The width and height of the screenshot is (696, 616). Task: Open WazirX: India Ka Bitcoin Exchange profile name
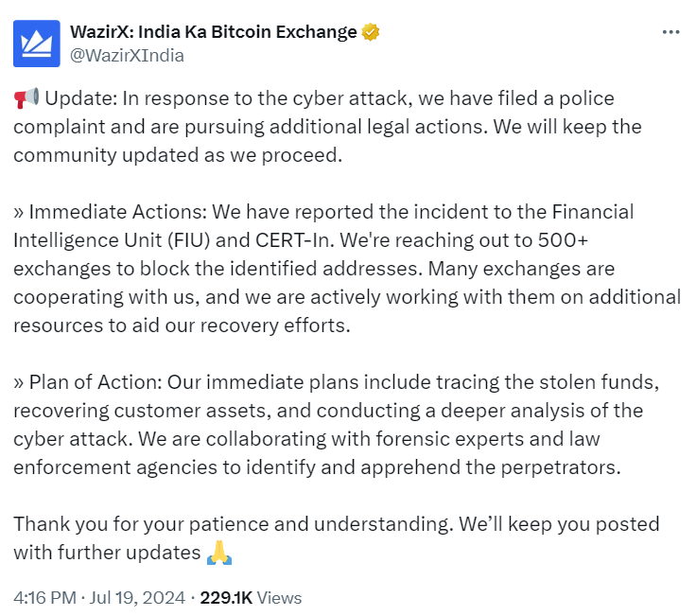213,32
